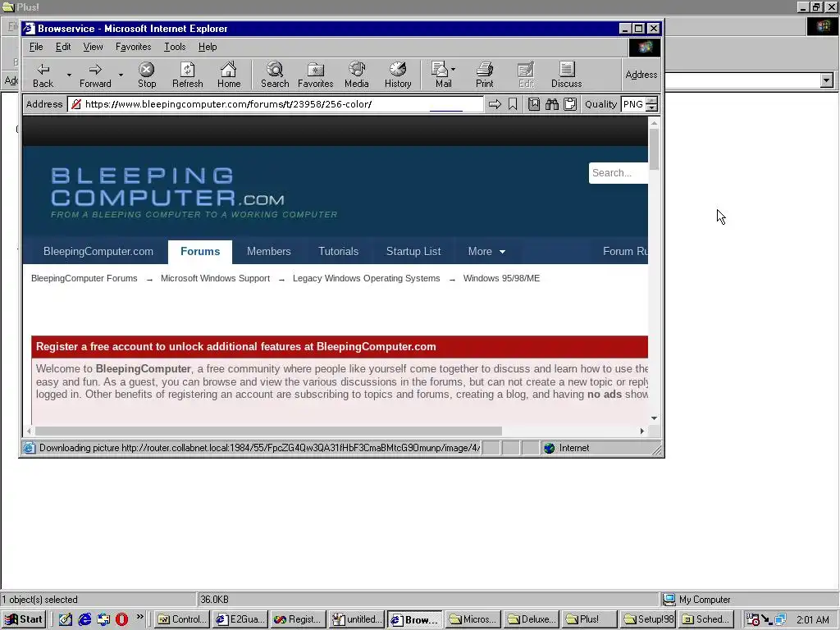Viewport: 840px width, 630px height.
Task: Open the Media toolbar pane
Action: tap(357, 75)
